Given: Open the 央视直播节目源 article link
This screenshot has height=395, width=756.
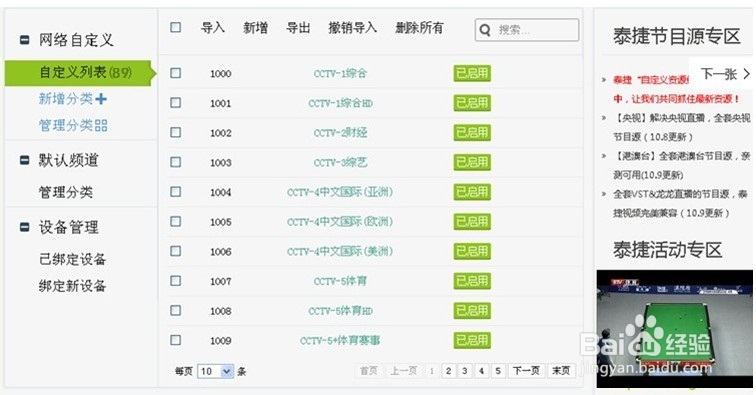Looking at the screenshot, I should pos(681,127).
